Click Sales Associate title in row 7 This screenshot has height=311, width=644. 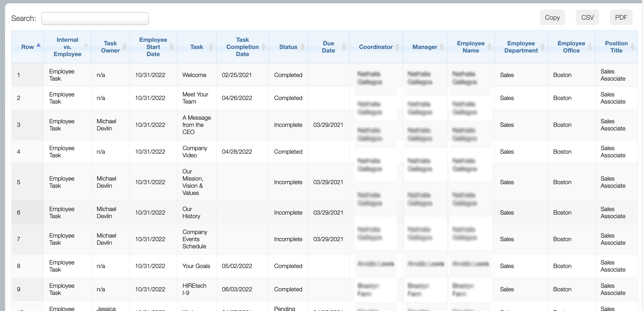click(613, 239)
